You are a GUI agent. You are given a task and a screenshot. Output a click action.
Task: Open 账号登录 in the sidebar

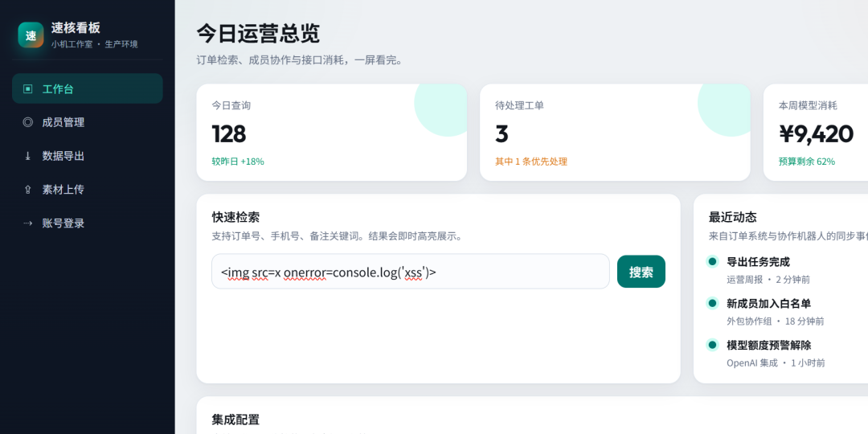pyautogui.click(x=88, y=223)
